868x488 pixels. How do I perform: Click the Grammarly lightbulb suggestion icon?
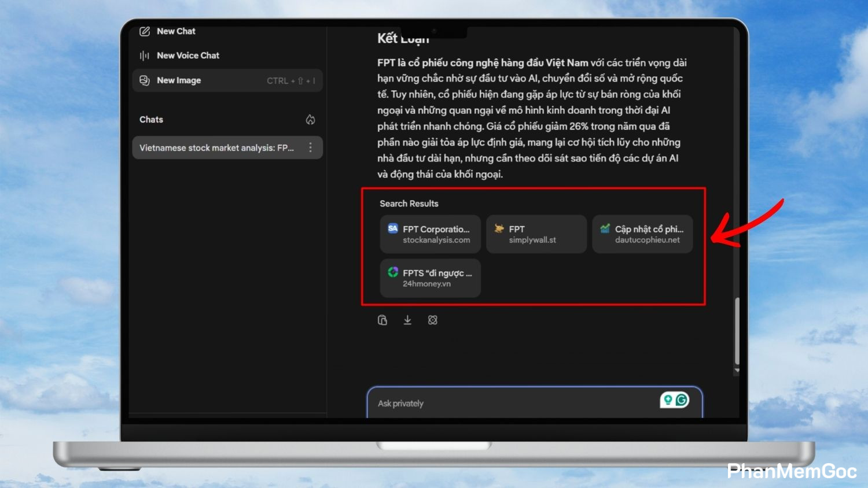668,400
